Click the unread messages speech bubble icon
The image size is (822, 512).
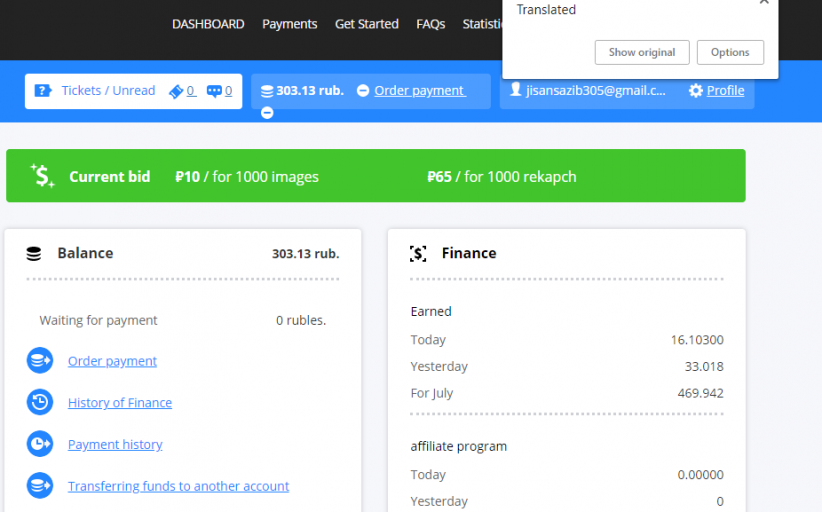(x=214, y=91)
